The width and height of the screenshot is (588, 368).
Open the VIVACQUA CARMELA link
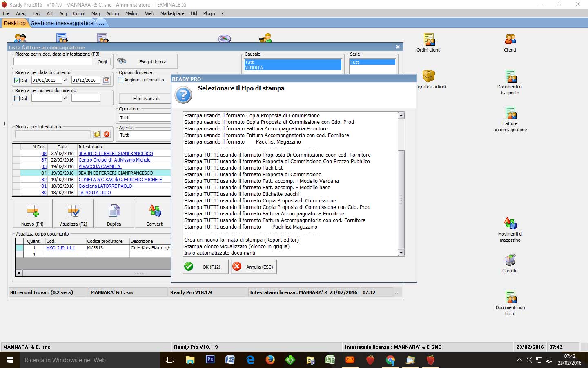coord(99,166)
